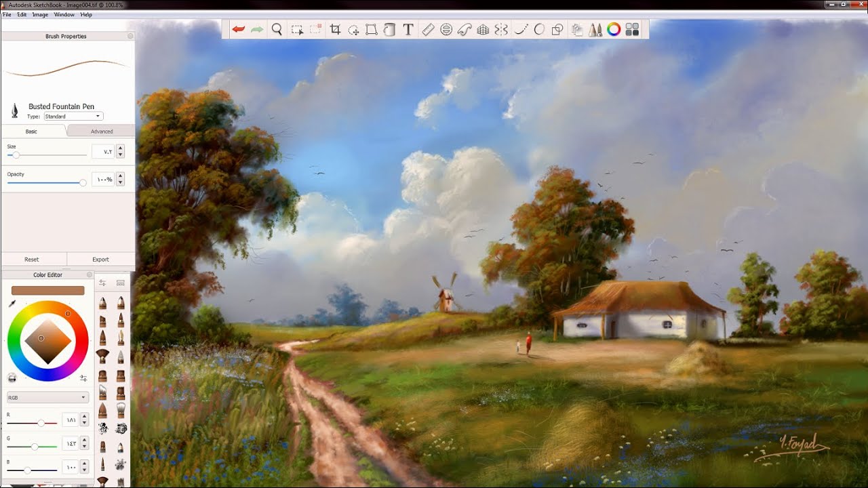Toggle the UI panels grid icon
Image resolution: width=868 pixels, height=488 pixels.
coord(632,29)
